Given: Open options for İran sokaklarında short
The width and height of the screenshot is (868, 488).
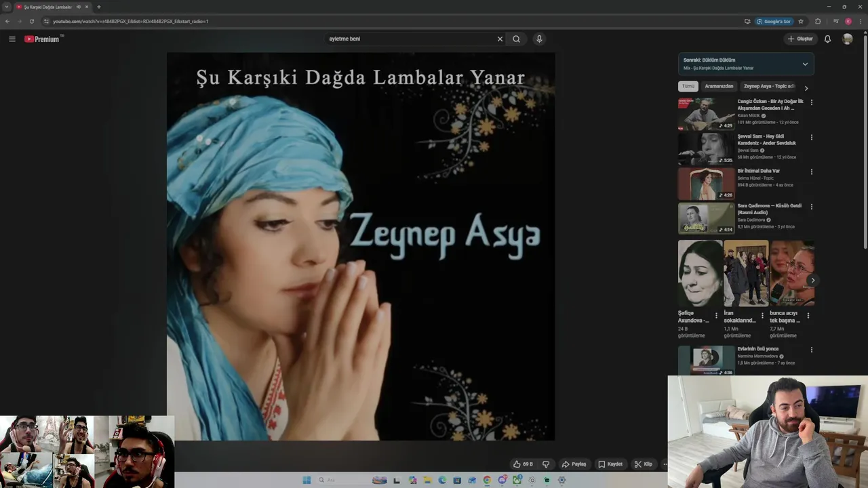Looking at the screenshot, I should pyautogui.click(x=762, y=315).
